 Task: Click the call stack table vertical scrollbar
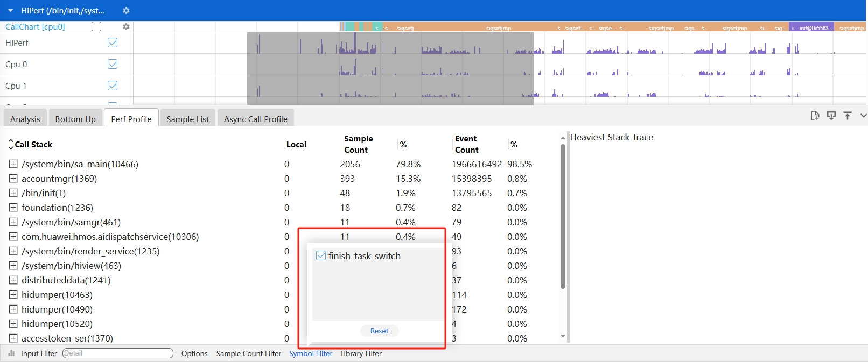[x=563, y=215]
